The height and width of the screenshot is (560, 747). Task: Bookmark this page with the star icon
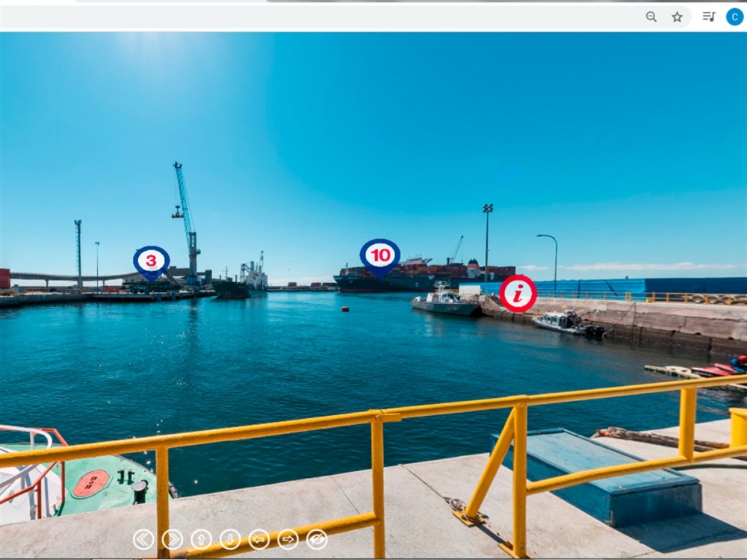677,16
